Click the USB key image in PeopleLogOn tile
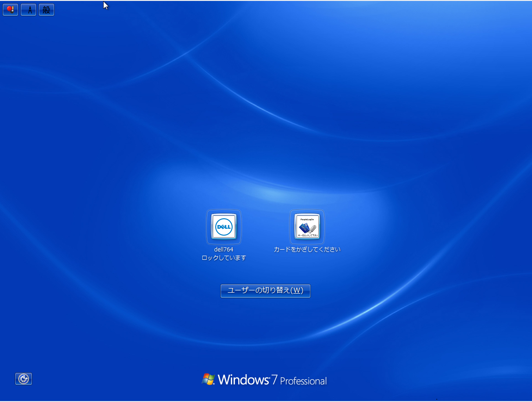This screenshot has width=532, height=402. (312, 228)
